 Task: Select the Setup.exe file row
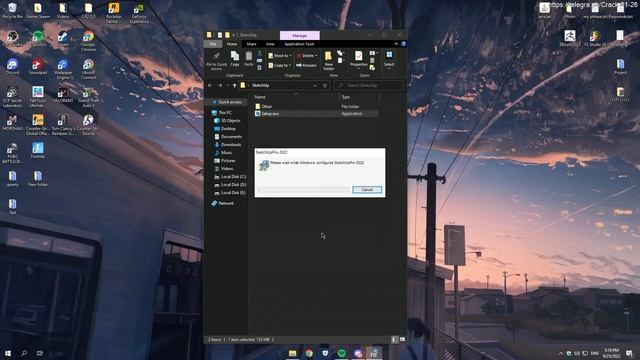[x=316, y=114]
